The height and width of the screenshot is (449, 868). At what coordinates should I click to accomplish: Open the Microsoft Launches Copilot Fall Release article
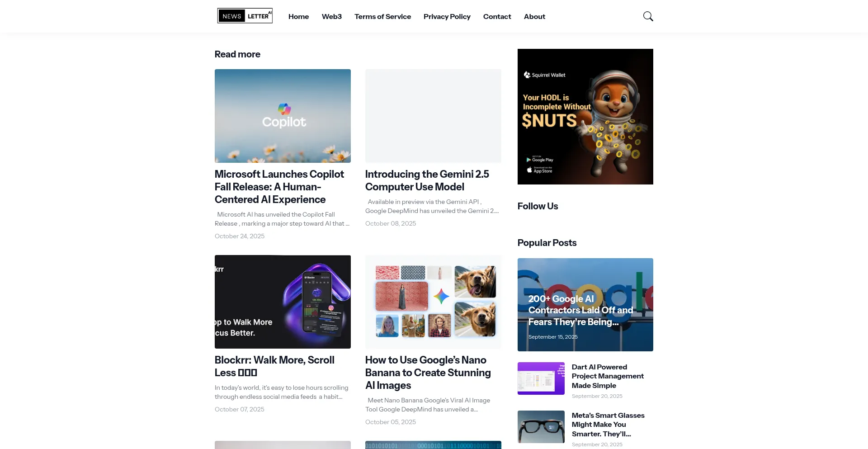pos(279,187)
